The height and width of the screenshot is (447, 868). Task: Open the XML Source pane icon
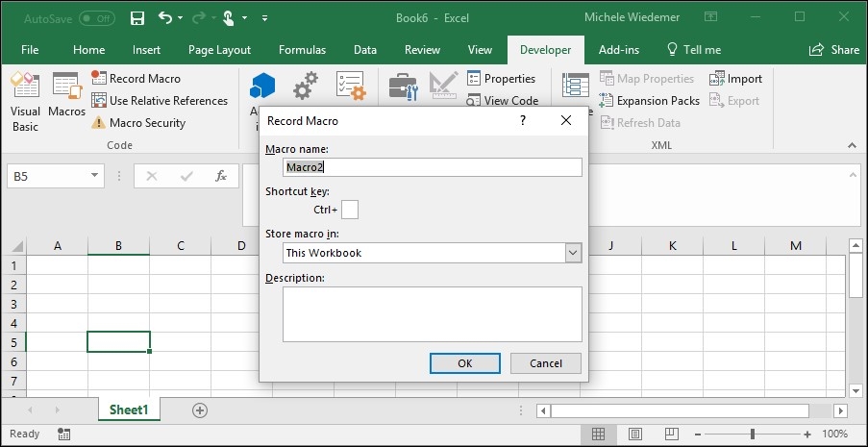575,86
